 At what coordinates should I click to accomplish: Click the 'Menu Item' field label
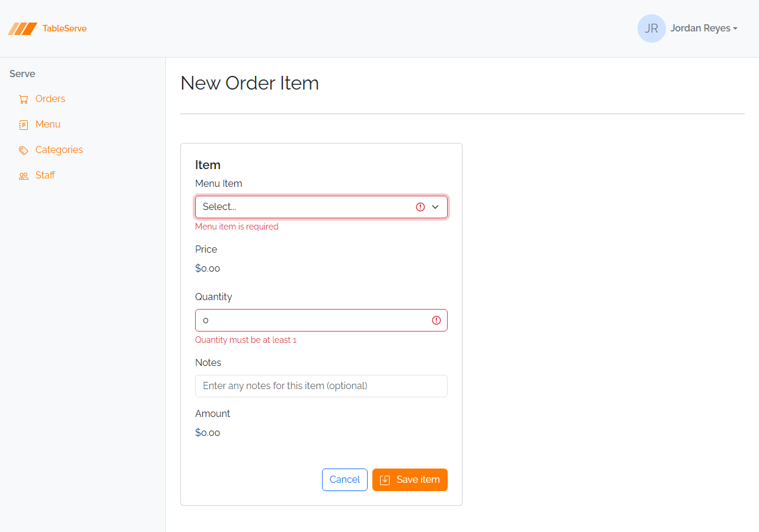(x=219, y=184)
